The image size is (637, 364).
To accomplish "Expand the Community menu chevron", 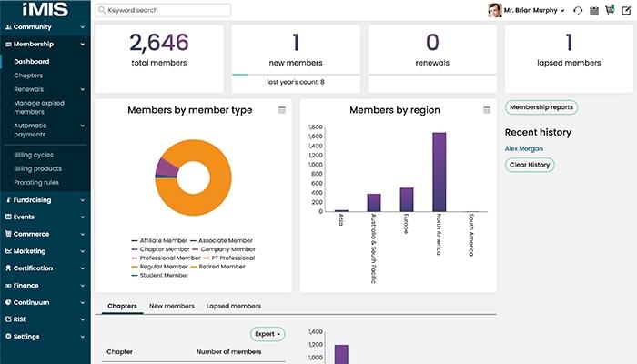I will (x=83, y=27).
